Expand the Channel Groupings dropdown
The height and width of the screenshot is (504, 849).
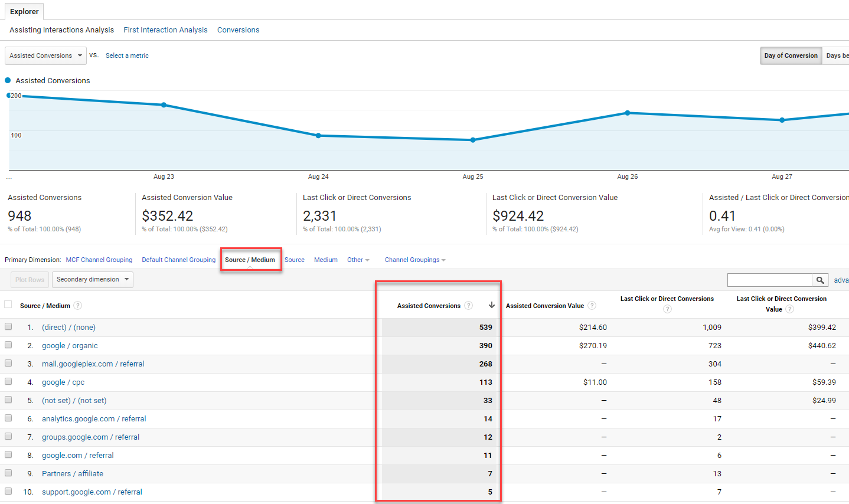[415, 260]
